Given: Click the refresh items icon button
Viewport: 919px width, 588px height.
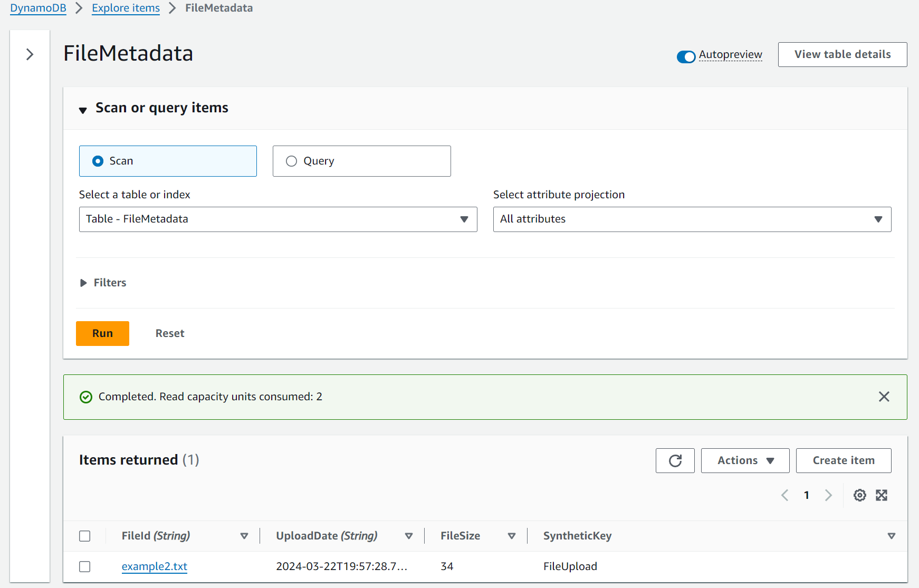Looking at the screenshot, I should (x=675, y=461).
